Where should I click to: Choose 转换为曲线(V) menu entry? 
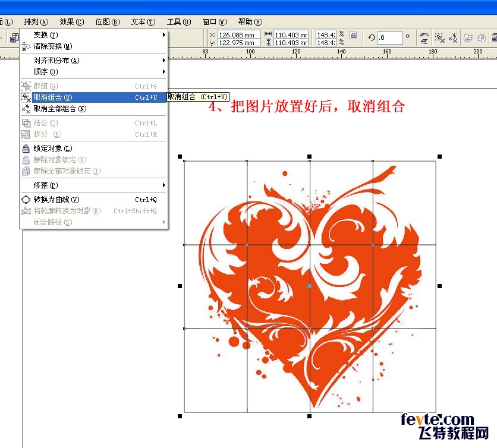pos(93,200)
